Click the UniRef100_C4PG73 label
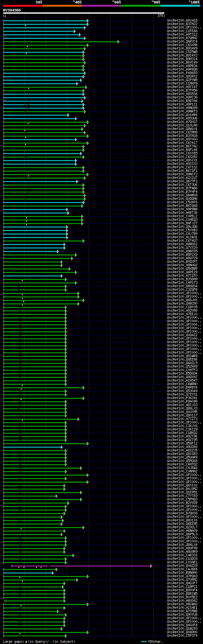 [x=182, y=283]
